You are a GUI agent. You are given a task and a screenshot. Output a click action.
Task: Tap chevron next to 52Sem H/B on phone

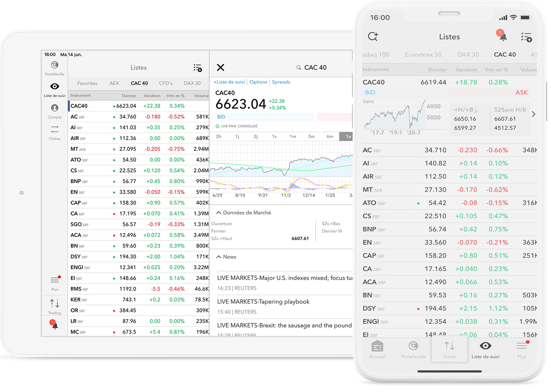pyautogui.click(x=534, y=114)
